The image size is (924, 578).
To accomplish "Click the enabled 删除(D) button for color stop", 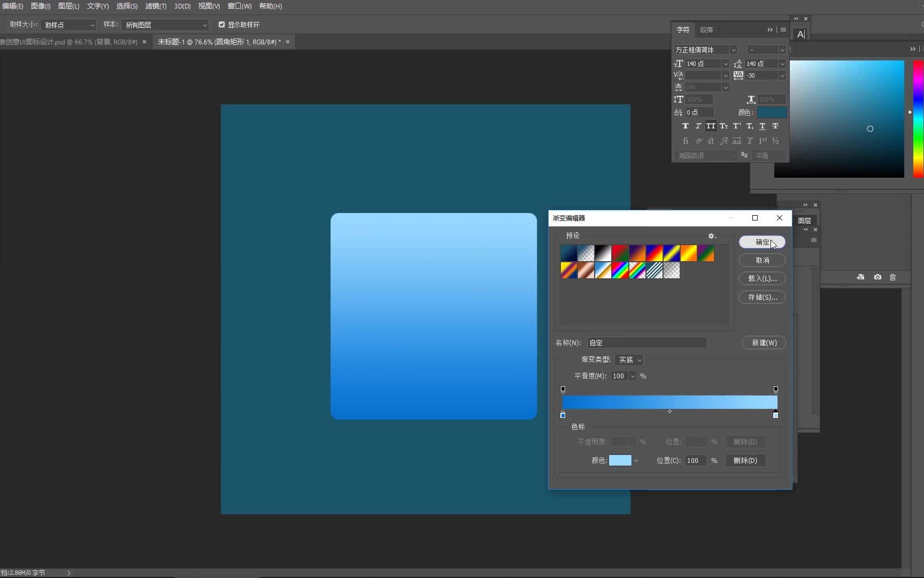I will coord(745,461).
